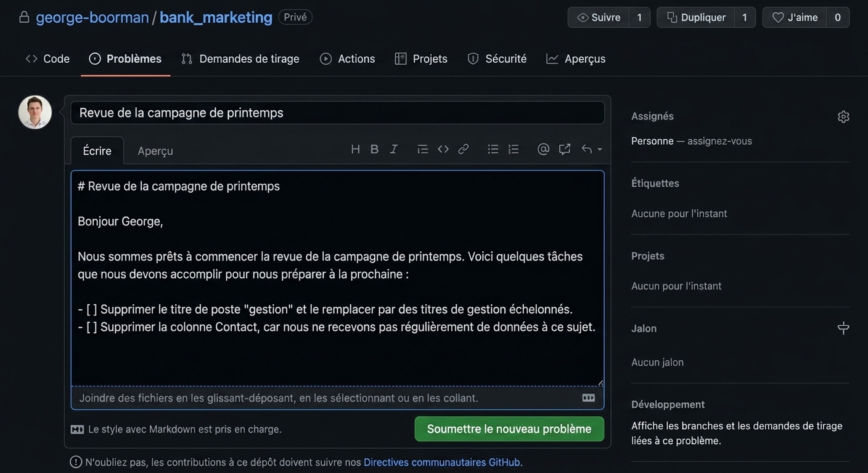
Task: Click inside the issue body text area
Action: 338,278
